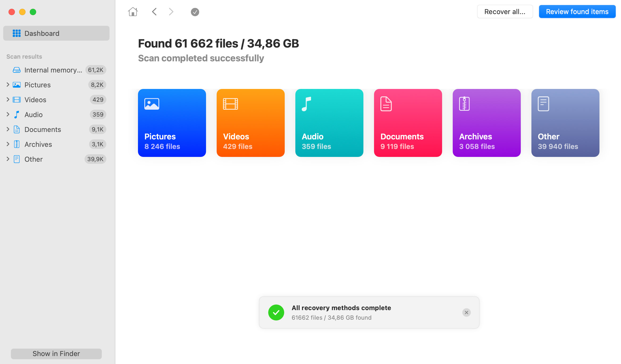Click the Other category icon
This screenshot has width=621, height=364.
click(543, 103)
